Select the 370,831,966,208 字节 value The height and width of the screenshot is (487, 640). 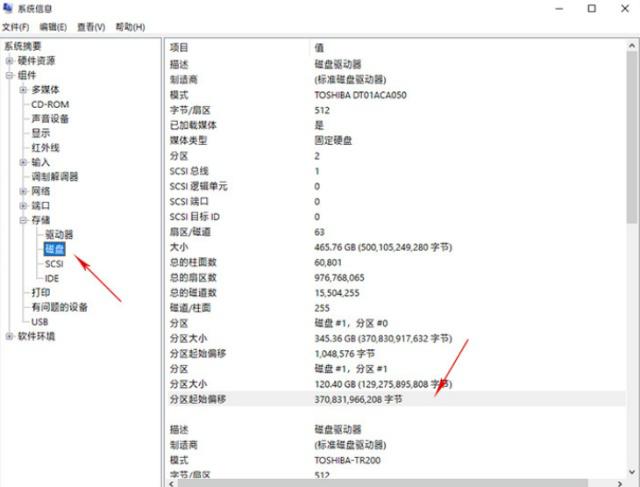(x=358, y=399)
